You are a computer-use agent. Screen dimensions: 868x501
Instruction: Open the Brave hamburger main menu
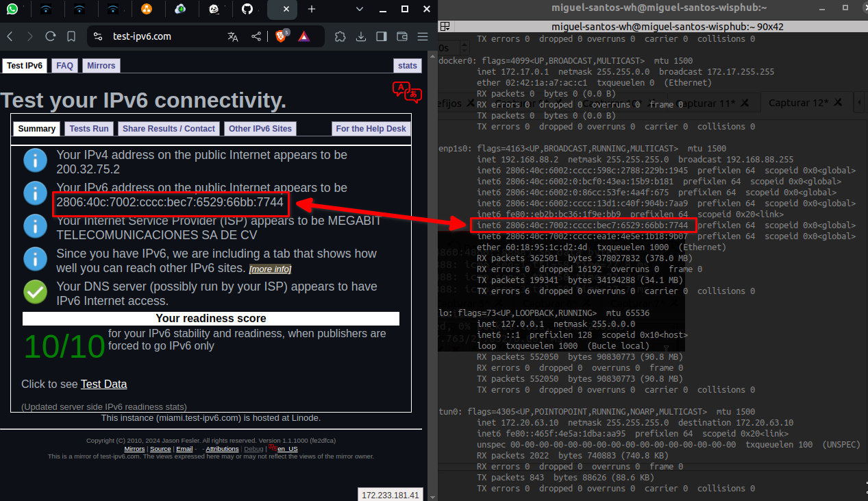pos(423,36)
